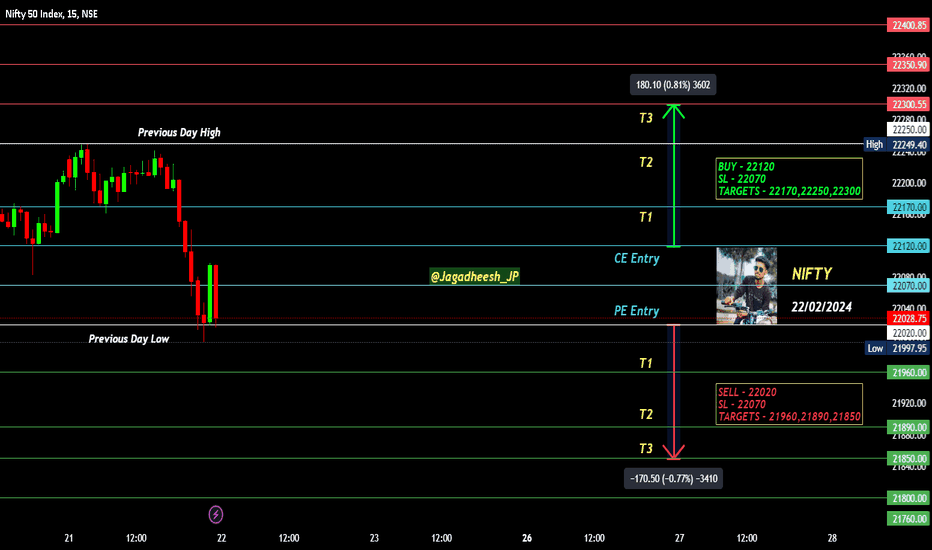Click the upper T1 target label near 22170

[646, 217]
